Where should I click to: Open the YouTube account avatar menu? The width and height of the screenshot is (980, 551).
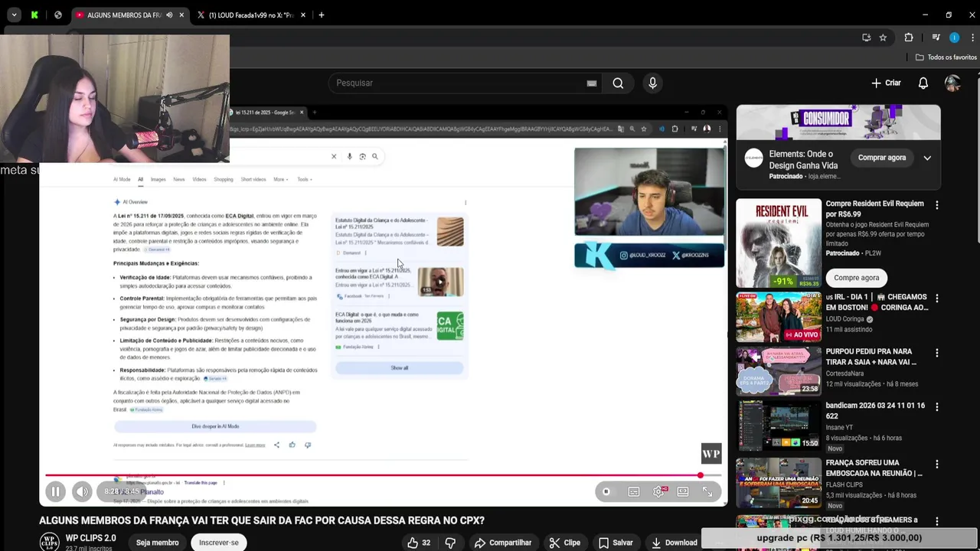[x=952, y=83]
